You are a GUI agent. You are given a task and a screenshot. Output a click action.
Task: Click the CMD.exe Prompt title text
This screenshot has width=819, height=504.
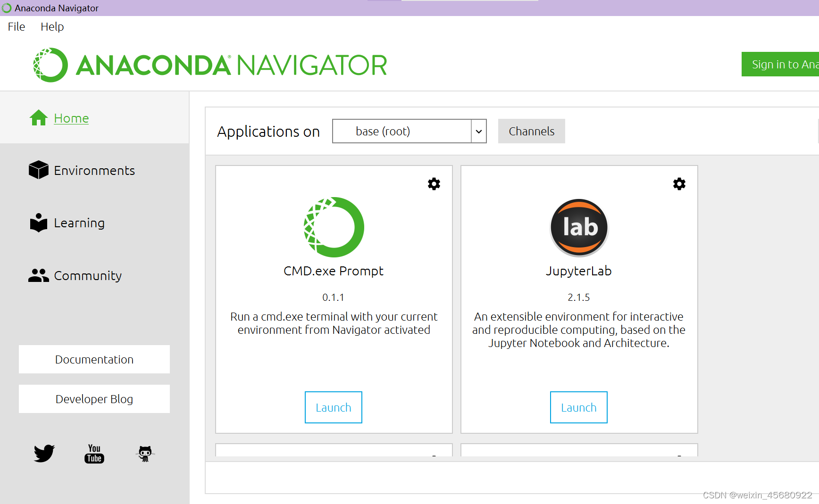click(x=334, y=271)
